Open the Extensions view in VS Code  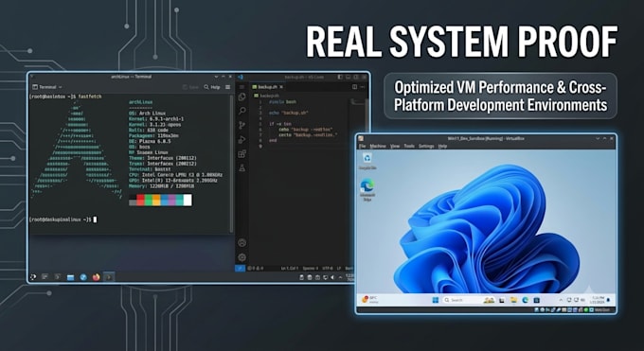tap(241, 154)
